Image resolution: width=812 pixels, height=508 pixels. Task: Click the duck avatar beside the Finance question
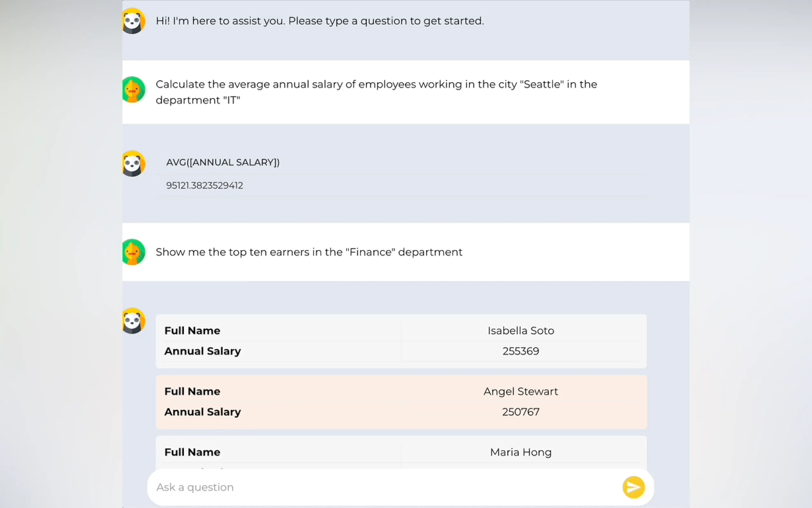[x=133, y=252]
